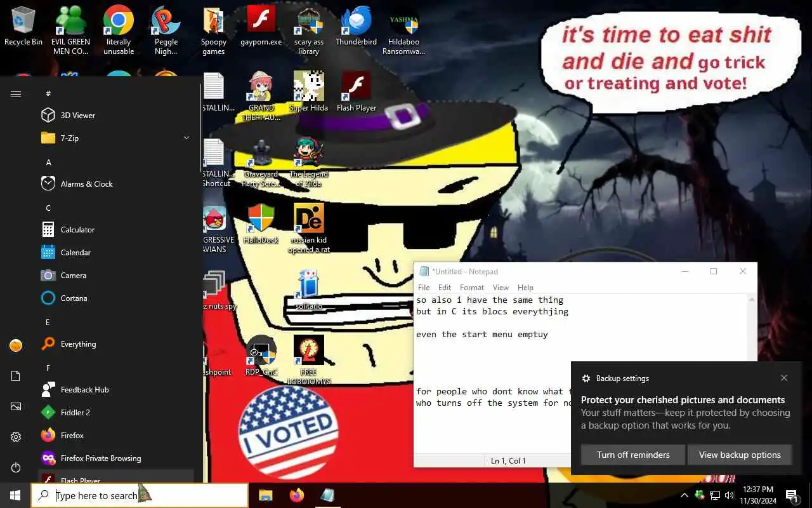Switch to Notepad taskbar button
Viewport: 812px width, 508px height.
pos(327,495)
